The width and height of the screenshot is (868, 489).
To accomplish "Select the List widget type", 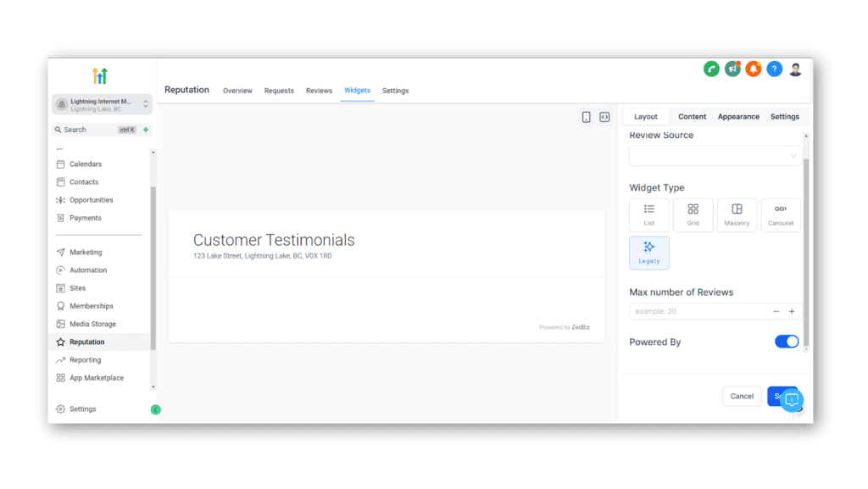I will point(648,214).
